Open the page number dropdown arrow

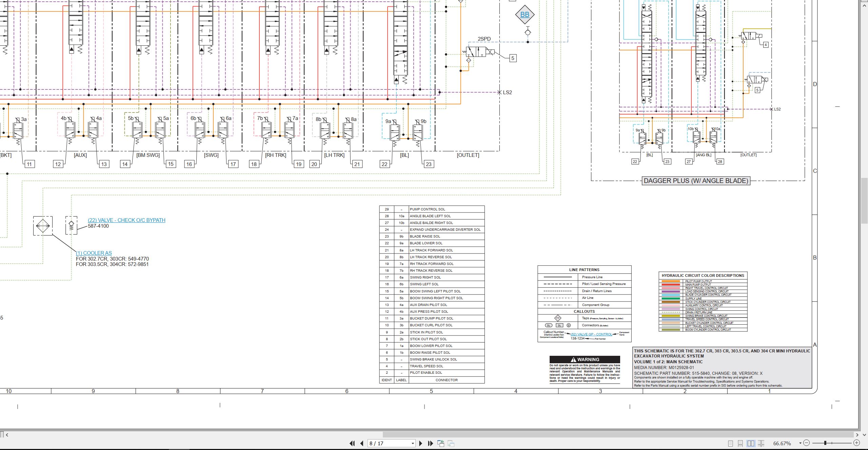pos(413,443)
